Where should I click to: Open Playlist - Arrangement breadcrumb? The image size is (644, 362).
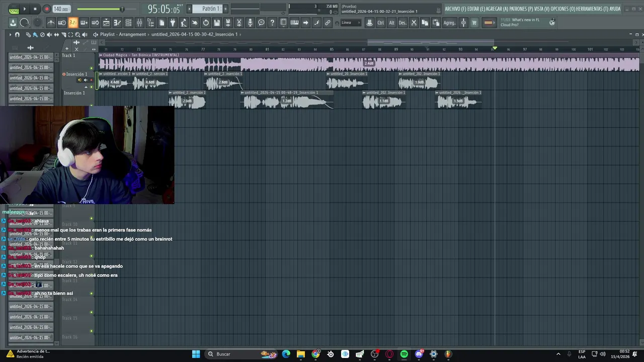coord(123,34)
